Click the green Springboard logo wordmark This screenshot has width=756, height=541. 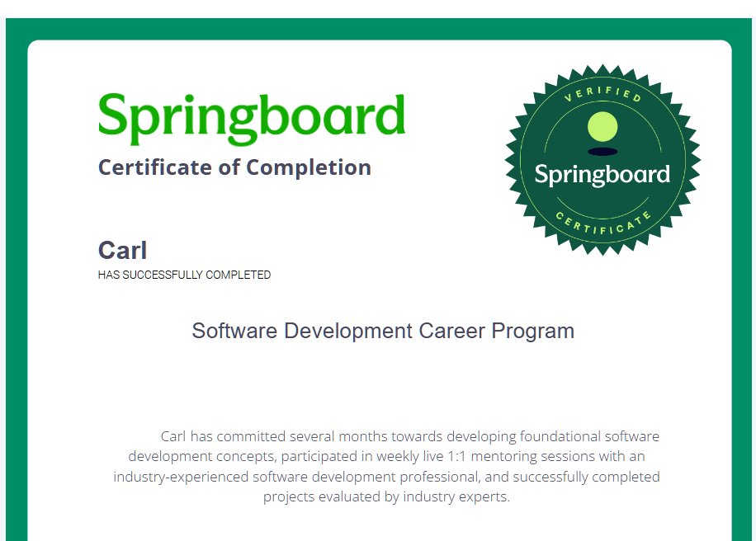pos(251,119)
